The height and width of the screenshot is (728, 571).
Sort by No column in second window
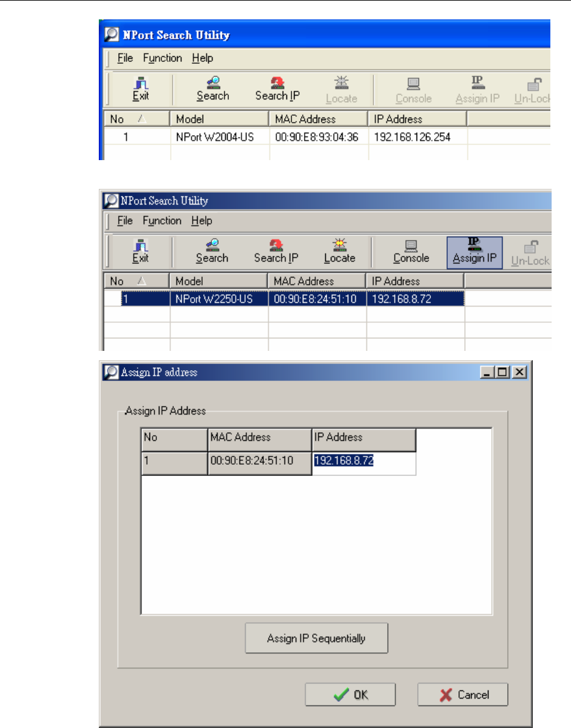136,281
